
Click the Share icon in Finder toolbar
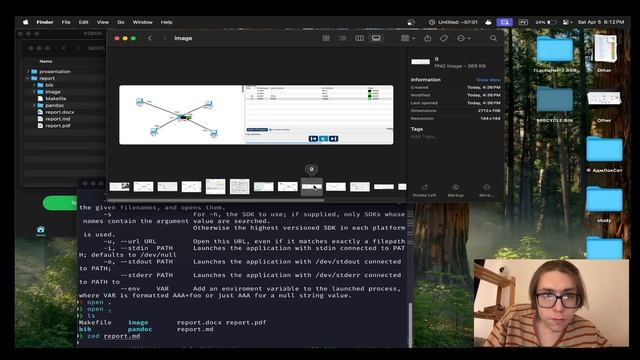[427, 38]
